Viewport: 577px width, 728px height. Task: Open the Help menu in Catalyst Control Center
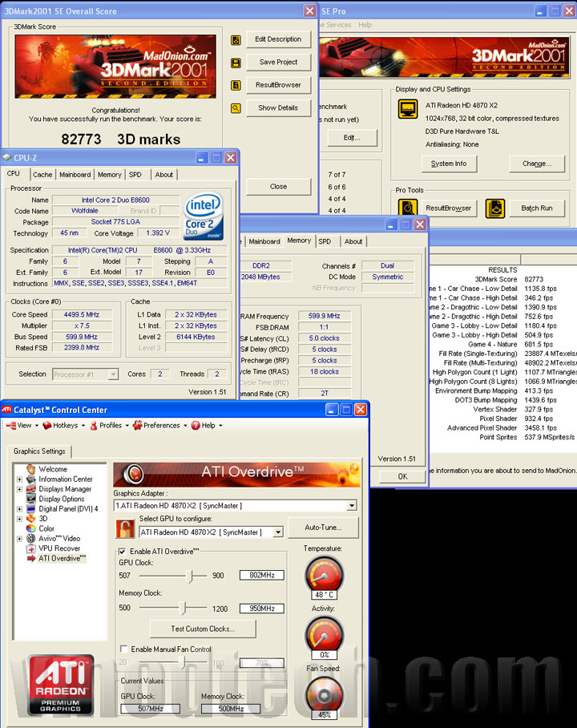pyautogui.click(x=207, y=425)
